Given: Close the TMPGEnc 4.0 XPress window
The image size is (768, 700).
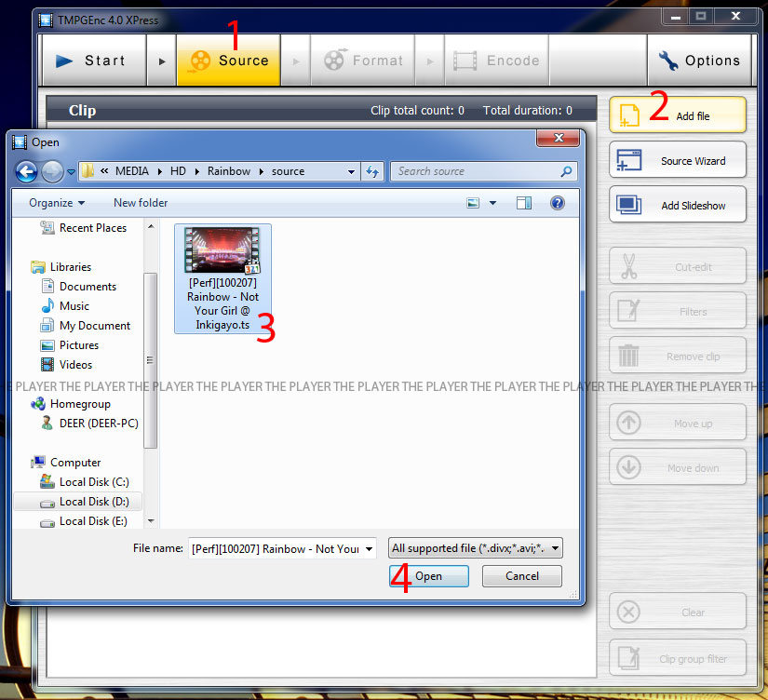Looking at the screenshot, I should (735, 16).
